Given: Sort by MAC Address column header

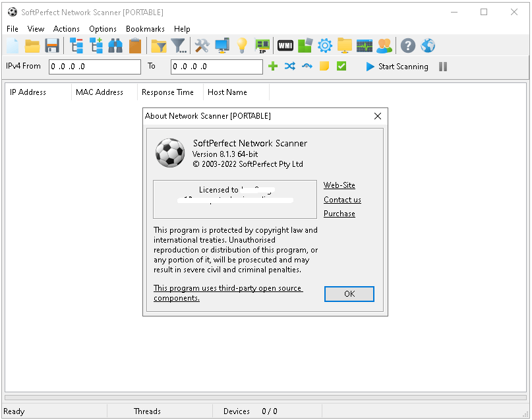Looking at the screenshot, I should coord(105,92).
